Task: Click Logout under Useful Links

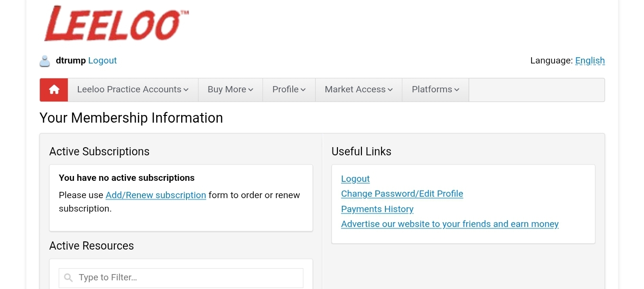Action: 355,179
